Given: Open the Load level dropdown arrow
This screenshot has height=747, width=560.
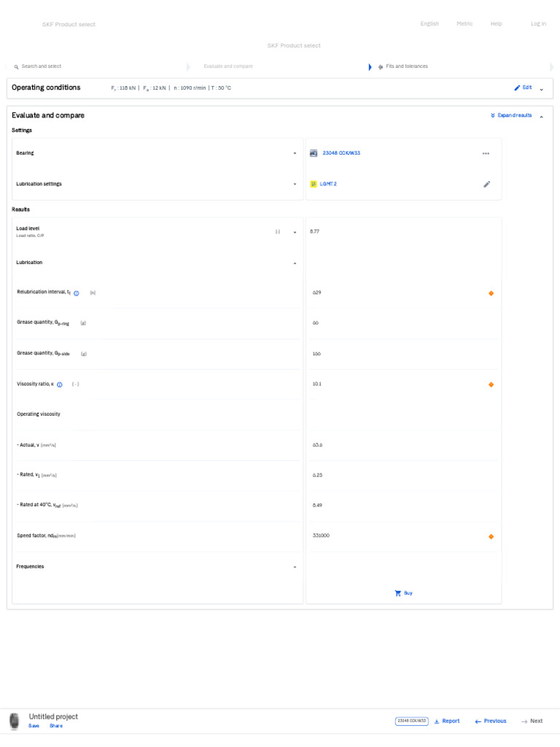Looking at the screenshot, I should [295, 232].
